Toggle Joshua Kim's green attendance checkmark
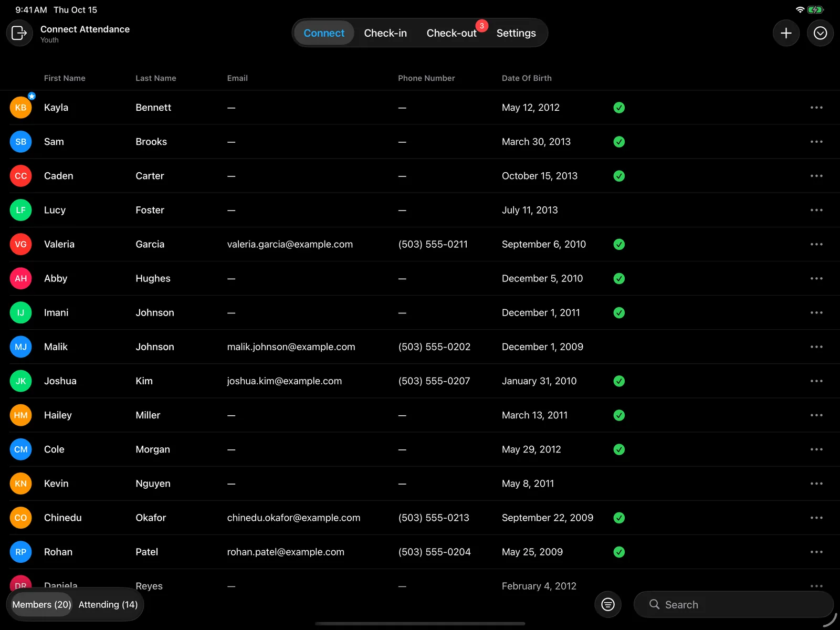840x630 pixels. [x=619, y=381]
